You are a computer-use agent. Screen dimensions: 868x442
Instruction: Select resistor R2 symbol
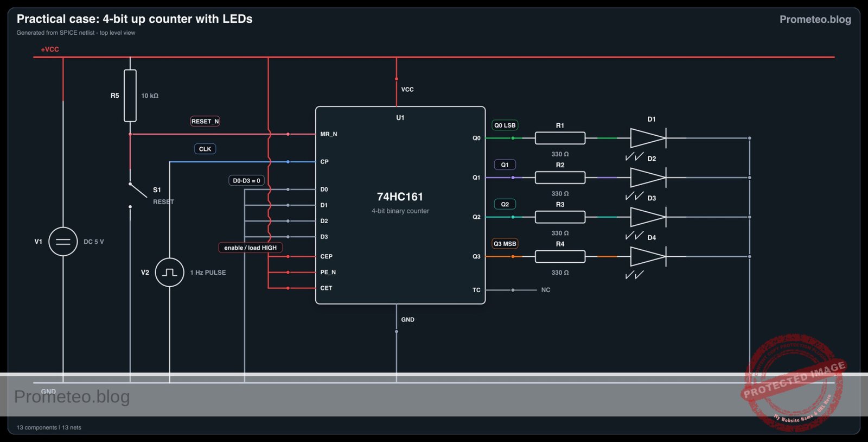(x=560, y=178)
